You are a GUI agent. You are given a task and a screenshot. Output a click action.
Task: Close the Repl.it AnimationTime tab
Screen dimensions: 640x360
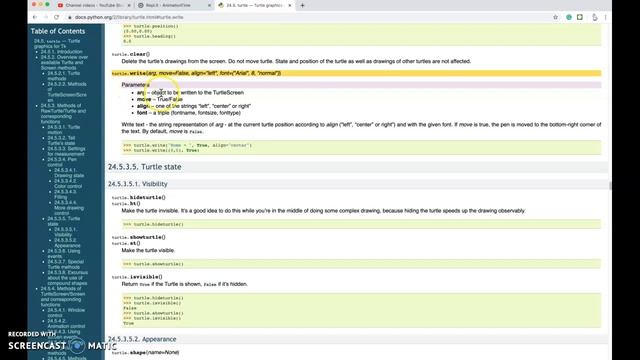coord(209,5)
